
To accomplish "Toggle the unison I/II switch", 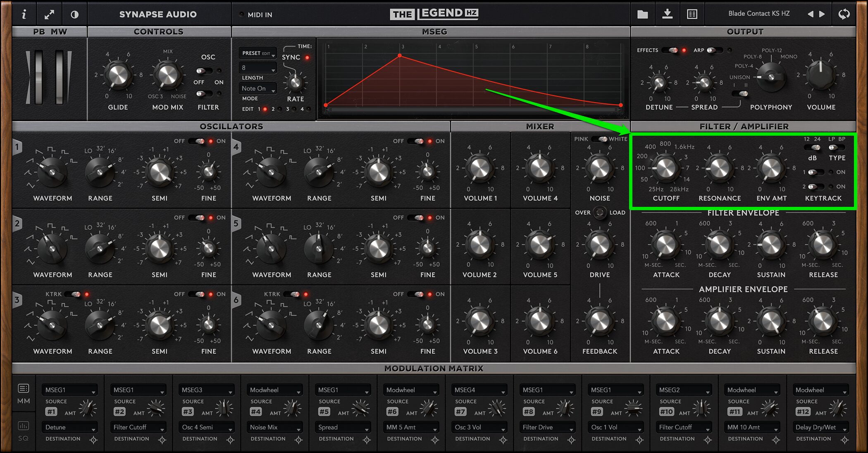I will click(740, 93).
